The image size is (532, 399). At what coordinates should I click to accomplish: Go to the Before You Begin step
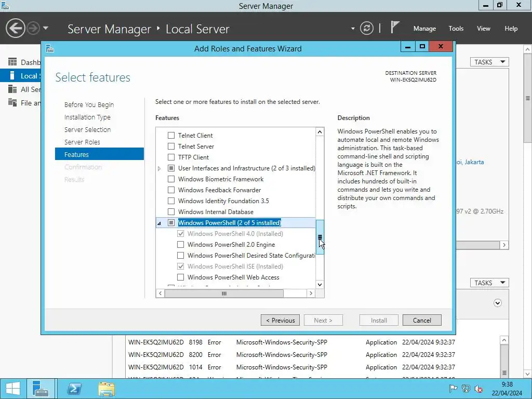[89, 104]
